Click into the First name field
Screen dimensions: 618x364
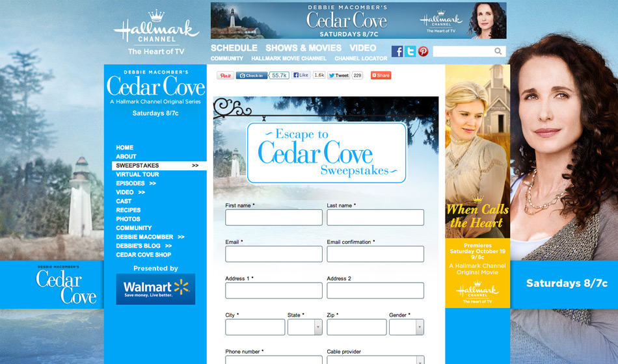pyautogui.click(x=273, y=218)
